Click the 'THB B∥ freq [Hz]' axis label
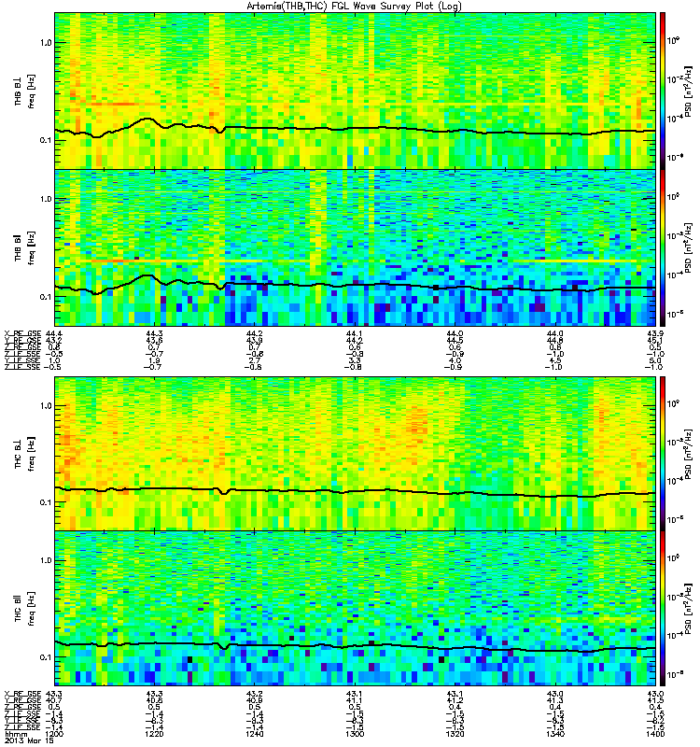The width and height of the screenshot is (700, 747). point(24,247)
